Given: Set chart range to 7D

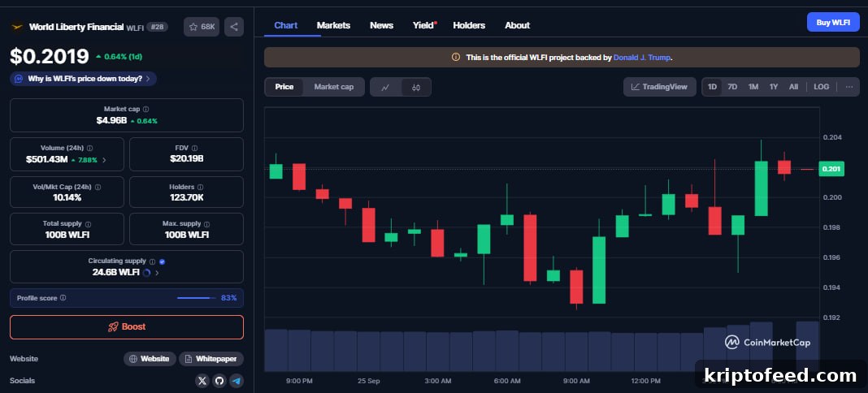Looking at the screenshot, I should (732, 87).
